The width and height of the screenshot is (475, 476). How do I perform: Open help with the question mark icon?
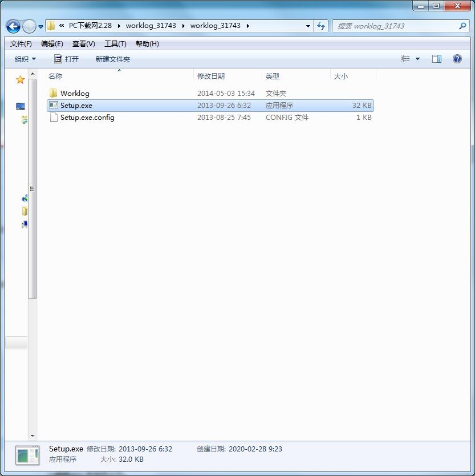457,59
